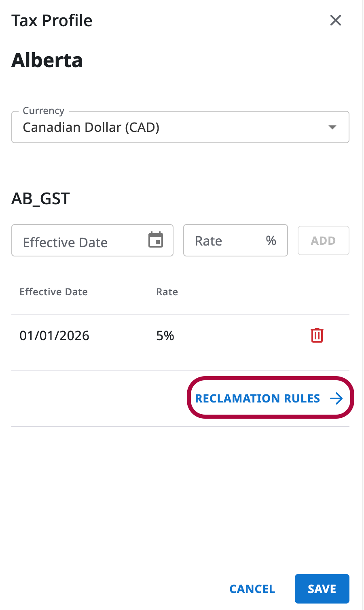This screenshot has height=610, width=364.
Task: Click the percent symbol in Rate field
Action: pos(271,241)
